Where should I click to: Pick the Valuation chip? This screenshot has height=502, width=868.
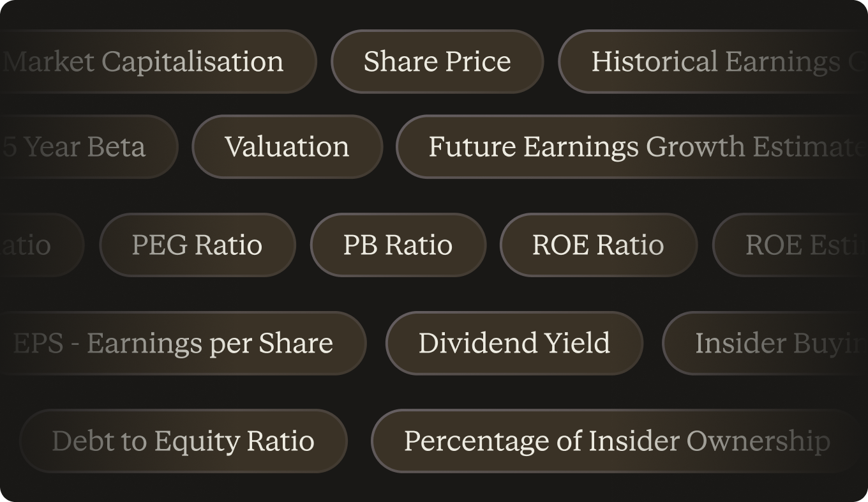(287, 147)
